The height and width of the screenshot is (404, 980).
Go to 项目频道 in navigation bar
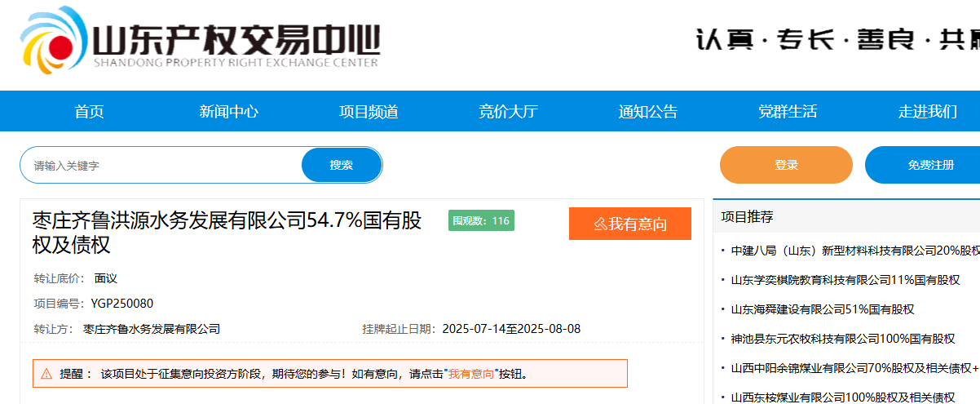point(369,112)
